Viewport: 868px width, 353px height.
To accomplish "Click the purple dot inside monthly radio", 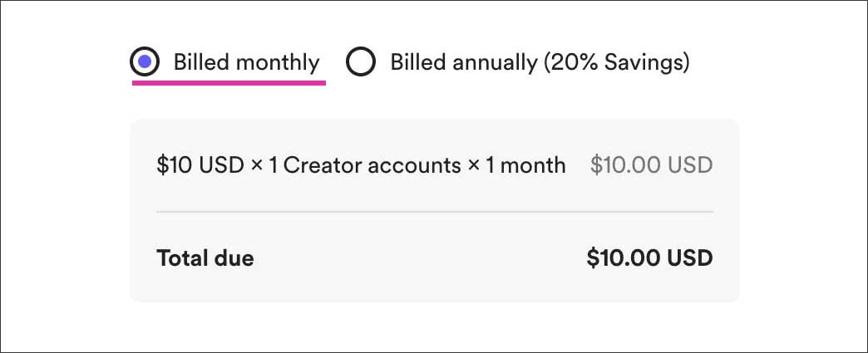I will tap(145, 62).
